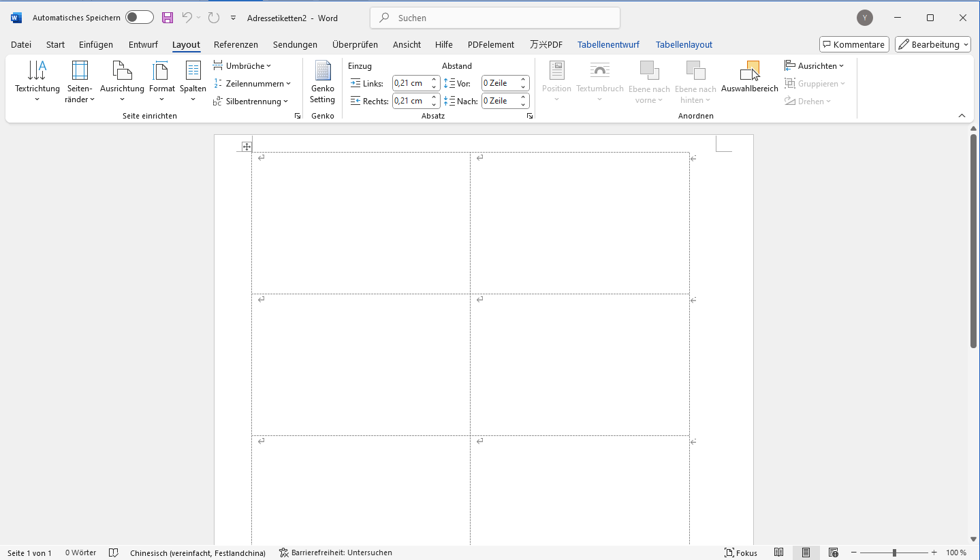Viewport: 980px width, 560px height.
Task: Click the Undo arrow icon
Action: 187,18
